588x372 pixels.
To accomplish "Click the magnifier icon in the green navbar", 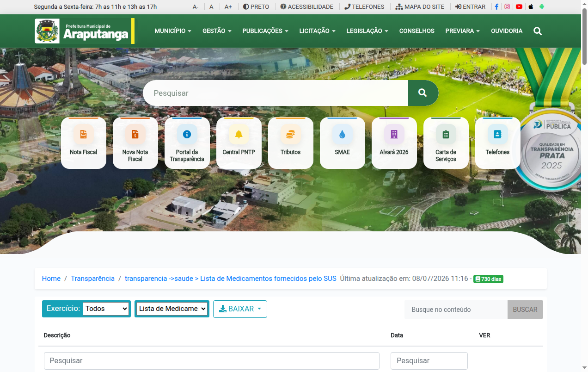I will pyautogui.click(x=538, y=31).
